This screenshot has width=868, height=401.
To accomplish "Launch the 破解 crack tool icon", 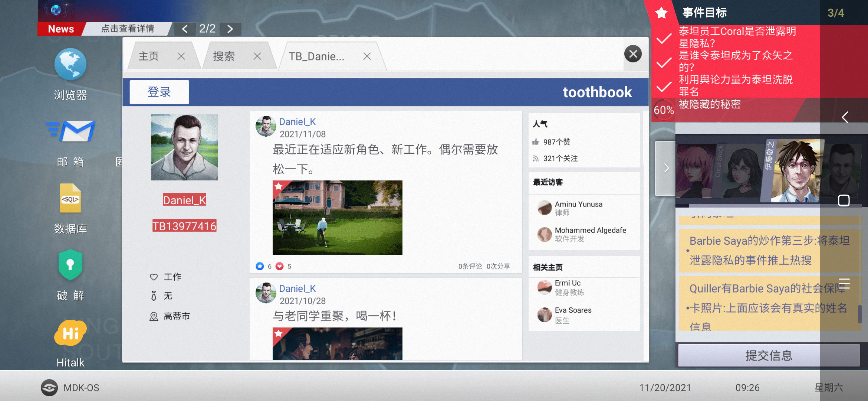I will [70, 265].
